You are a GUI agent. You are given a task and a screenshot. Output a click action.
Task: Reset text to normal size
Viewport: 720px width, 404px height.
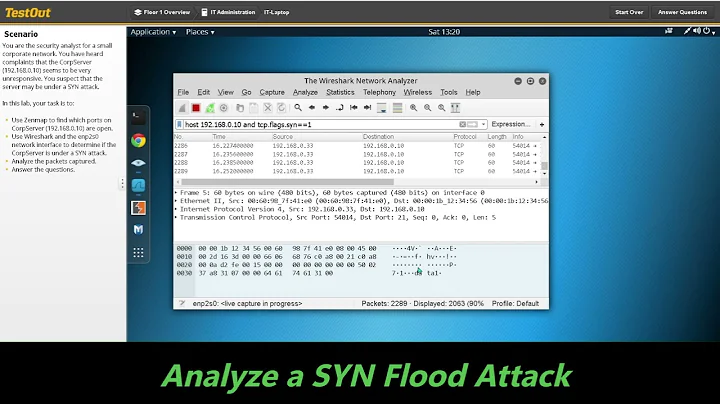click(441, 108)
